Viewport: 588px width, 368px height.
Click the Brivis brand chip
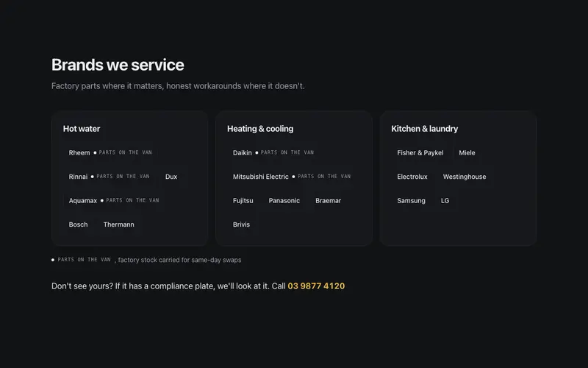[x=242, y=224]
